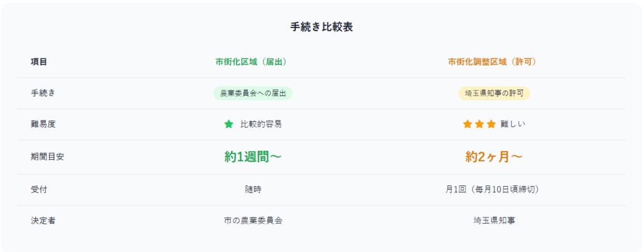Click the middle orange star in difficulty rating
644x252 pixels.
point(479,124)
